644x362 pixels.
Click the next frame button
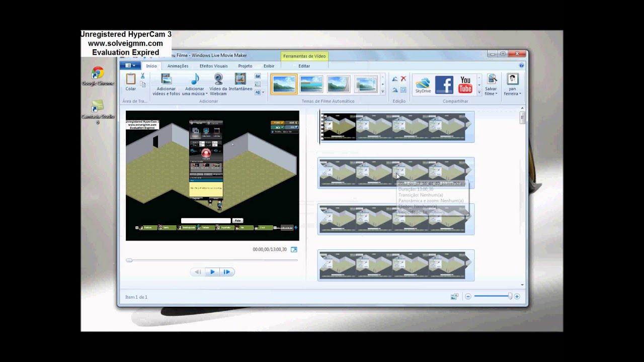pyautogui.click(x=227, y=272)
